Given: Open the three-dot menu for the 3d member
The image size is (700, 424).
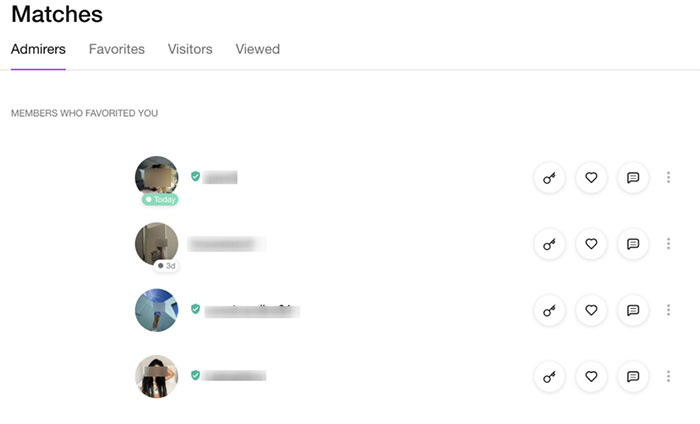Looking at the screenshot, I should 668,244.
